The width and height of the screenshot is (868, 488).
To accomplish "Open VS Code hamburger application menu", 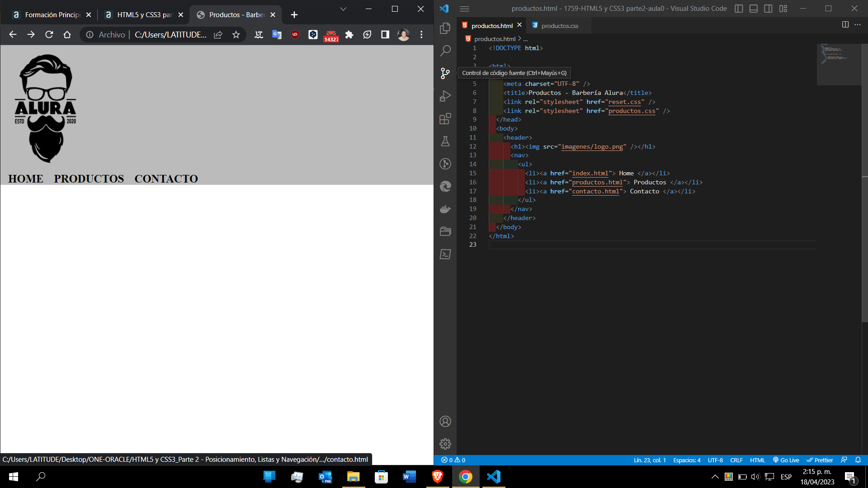I will pos(464,9).
